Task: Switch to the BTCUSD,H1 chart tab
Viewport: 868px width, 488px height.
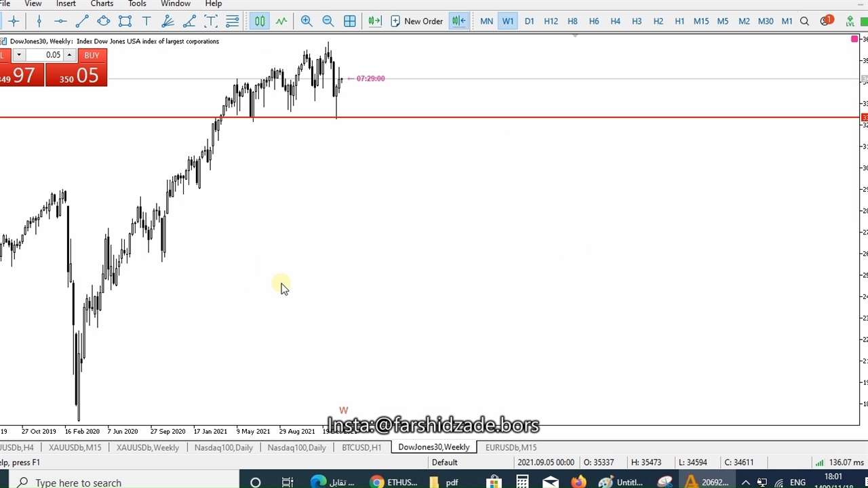Action: 361,447
